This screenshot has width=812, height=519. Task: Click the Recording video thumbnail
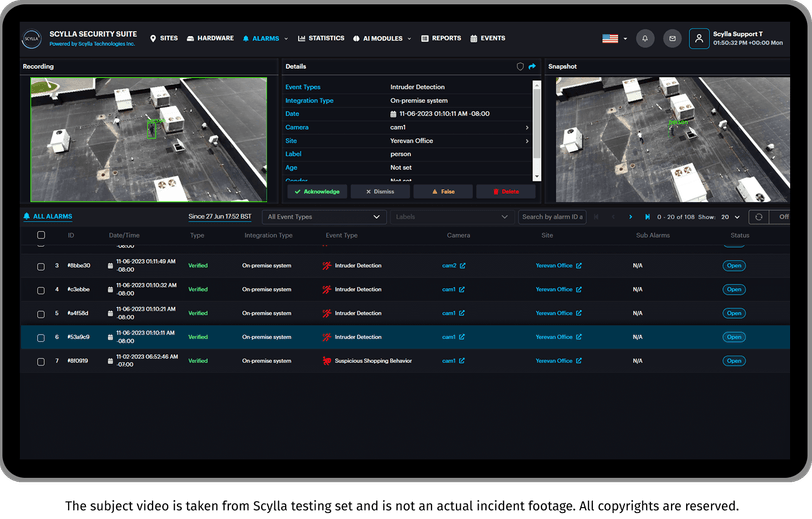[149, 139]
